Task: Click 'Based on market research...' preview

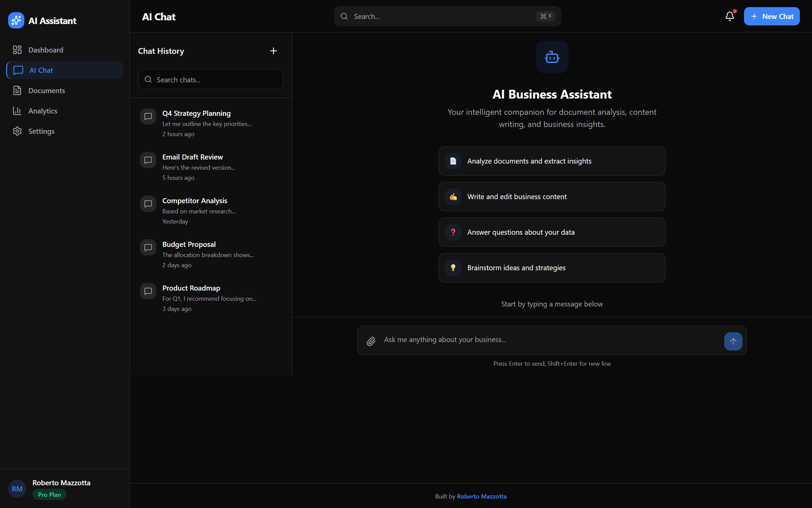Action: [x=199, y=211]
